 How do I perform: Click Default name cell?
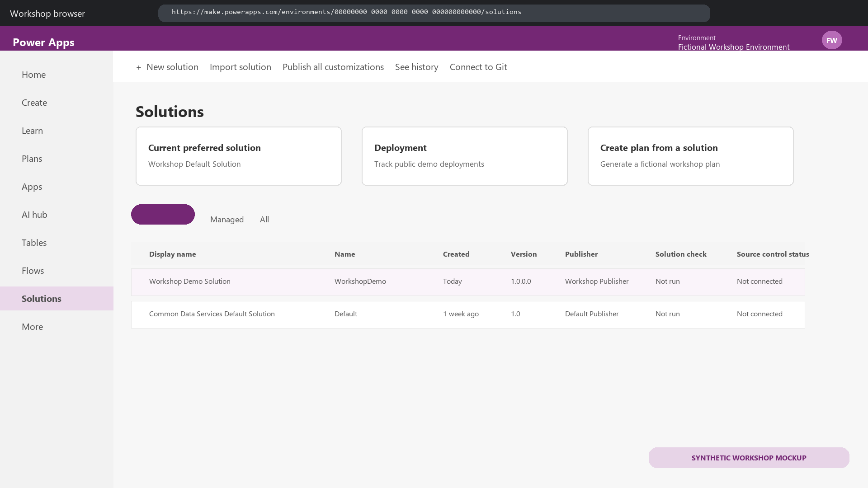click(346, 314)
